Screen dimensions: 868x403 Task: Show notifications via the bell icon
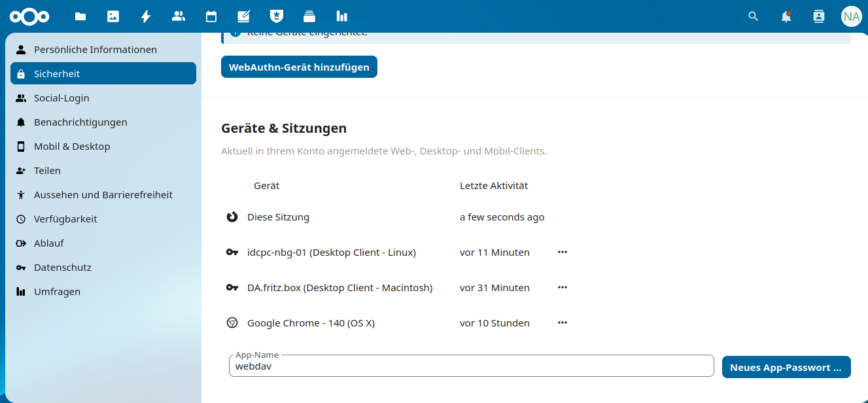tap(786, 16)
